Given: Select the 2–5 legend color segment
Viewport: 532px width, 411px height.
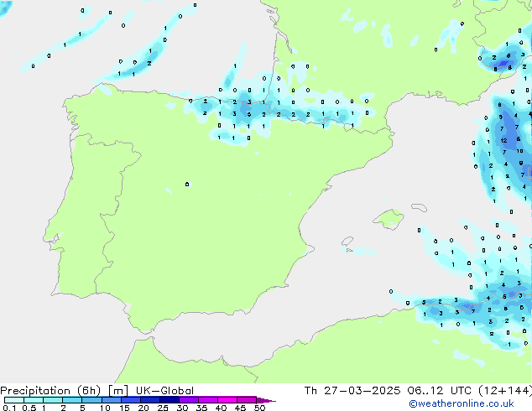Looking at the screenshot, I should (x=72, y=400).
